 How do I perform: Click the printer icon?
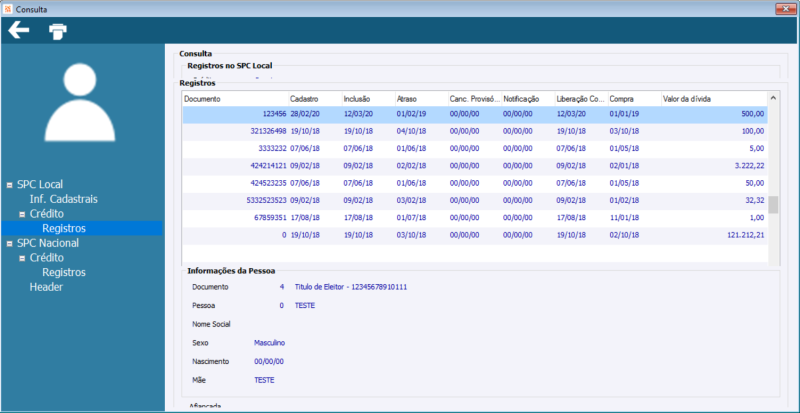[58, 32]
